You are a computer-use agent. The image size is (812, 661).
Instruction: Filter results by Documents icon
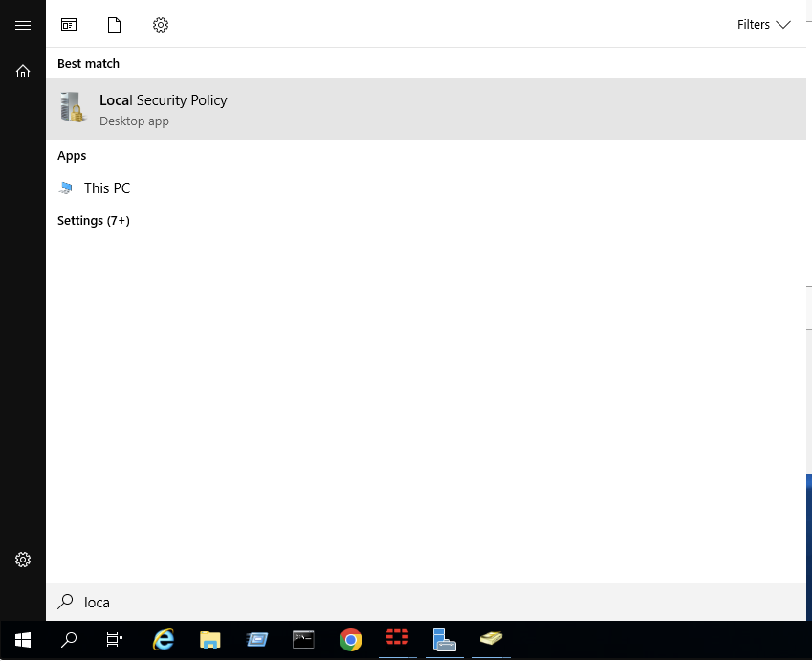[x=115, y=24]
